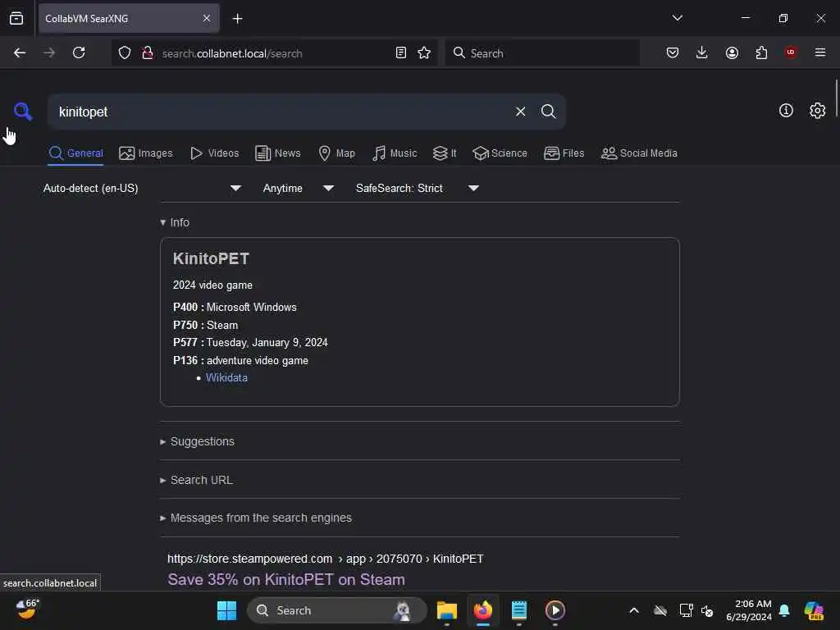The image size is (840, 630).
Task: Show hidden system tray icons
Action: (634, 610)
